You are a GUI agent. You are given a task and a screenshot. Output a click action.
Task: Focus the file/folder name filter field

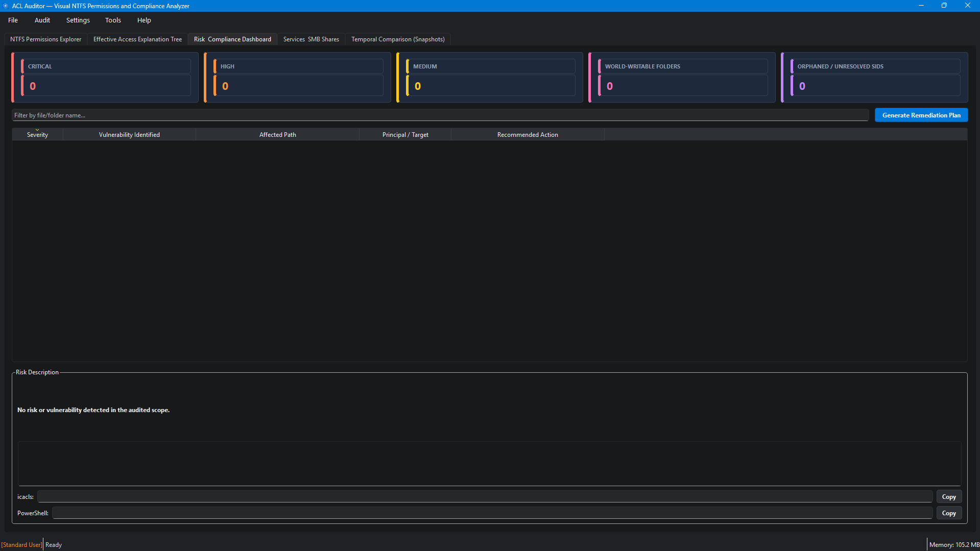tap(440, 115)
